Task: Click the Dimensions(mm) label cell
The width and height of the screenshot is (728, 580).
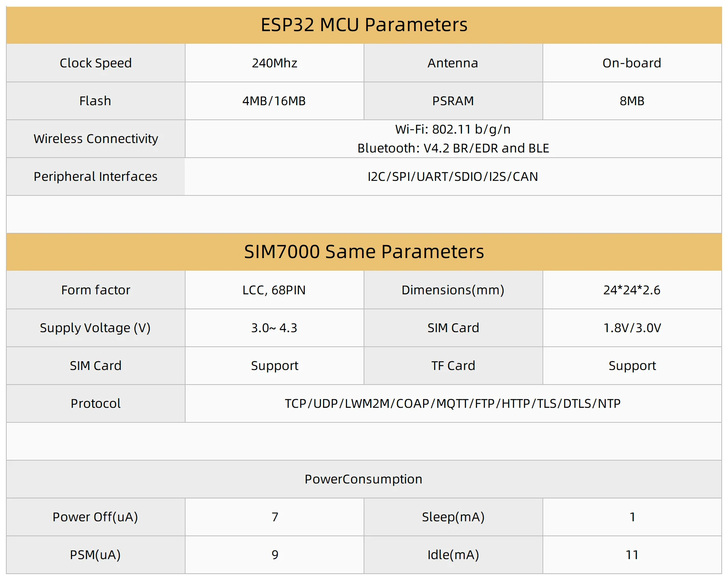Action: click(x=453, y=290)
